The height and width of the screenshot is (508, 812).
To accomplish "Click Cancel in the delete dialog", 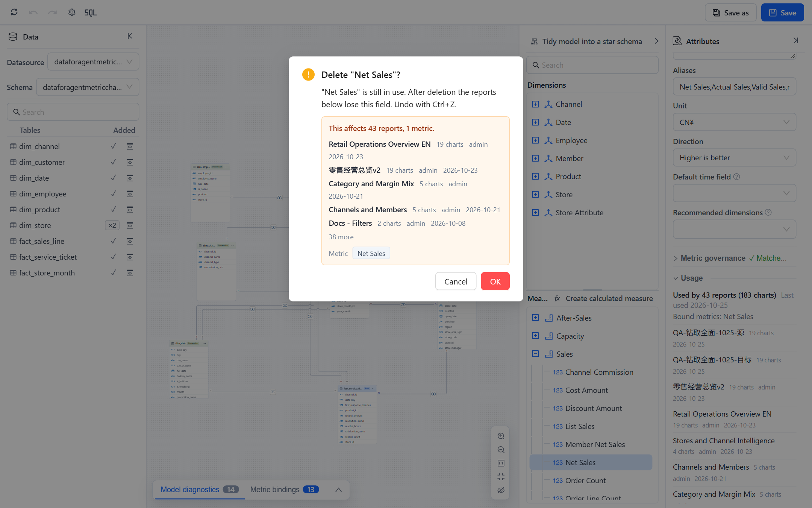I will click(x=456, y=281).
